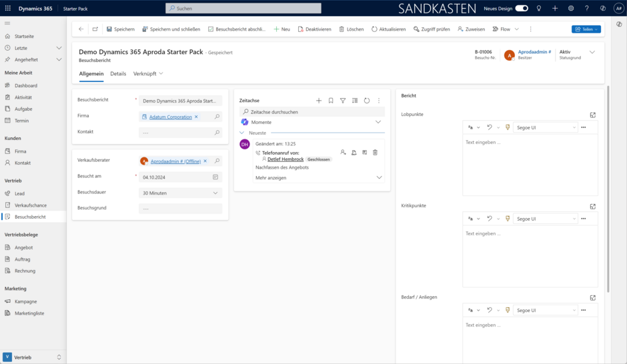Click the blue Teilen button
This screenshot has width=627, height=364.
click(586, 29)
